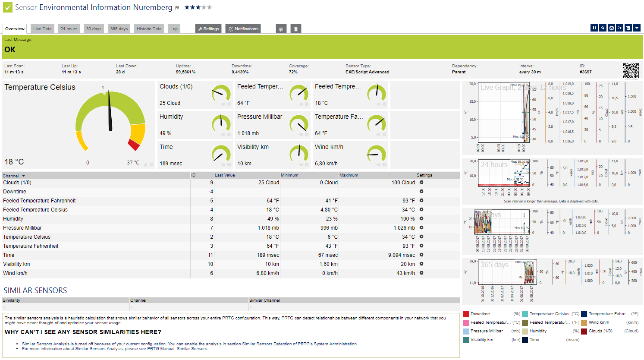Switch to the Live Data tab
This screenshot has width=644, height=360.
(x=42, y=29)
